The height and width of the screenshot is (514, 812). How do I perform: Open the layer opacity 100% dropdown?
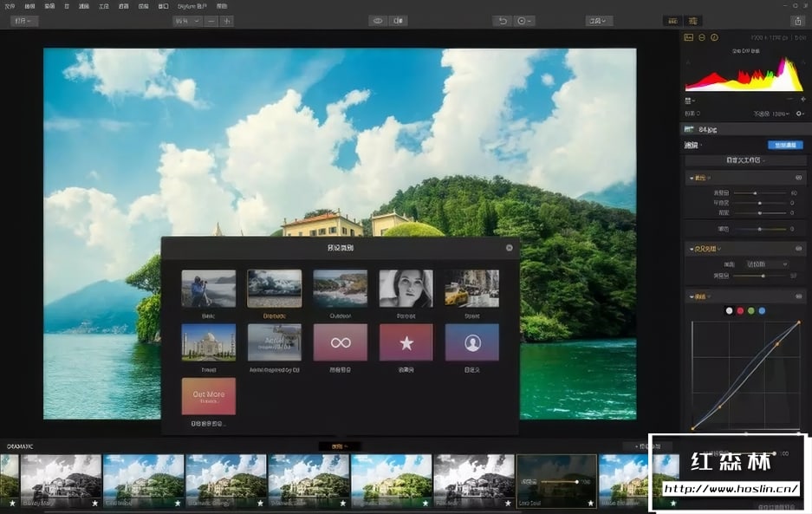coord(781,114)
